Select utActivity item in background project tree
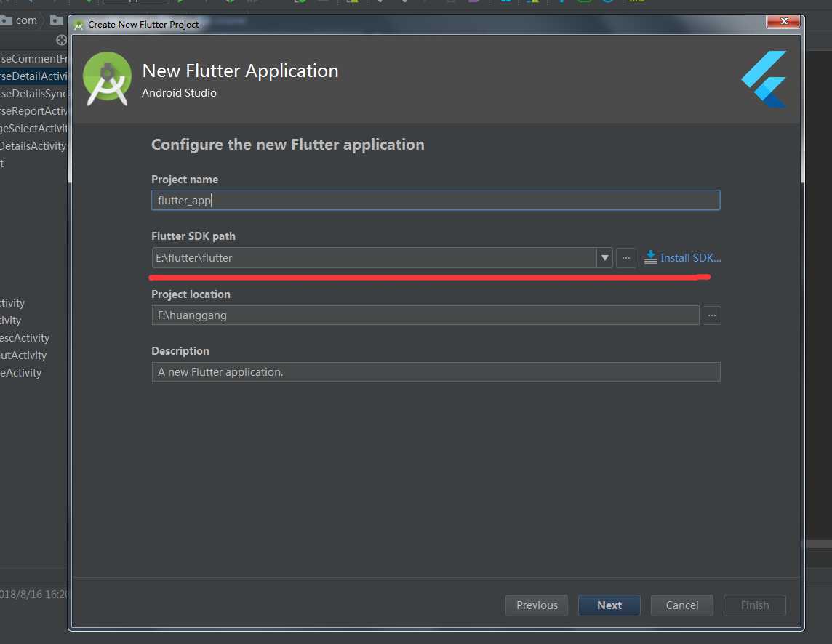Screen dimensions: 832x644 pyautogui.click(x=23, y=355)
